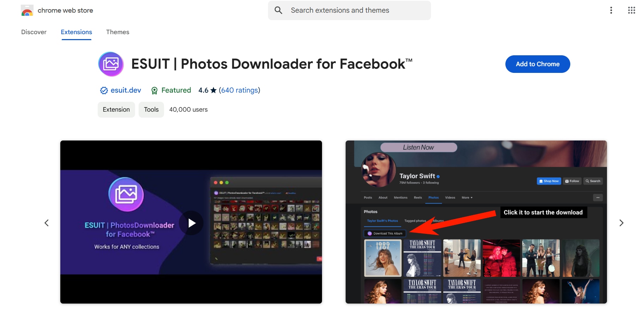Click the verified publisher badge icon
The image size is (644, 312).
[104, 91]
